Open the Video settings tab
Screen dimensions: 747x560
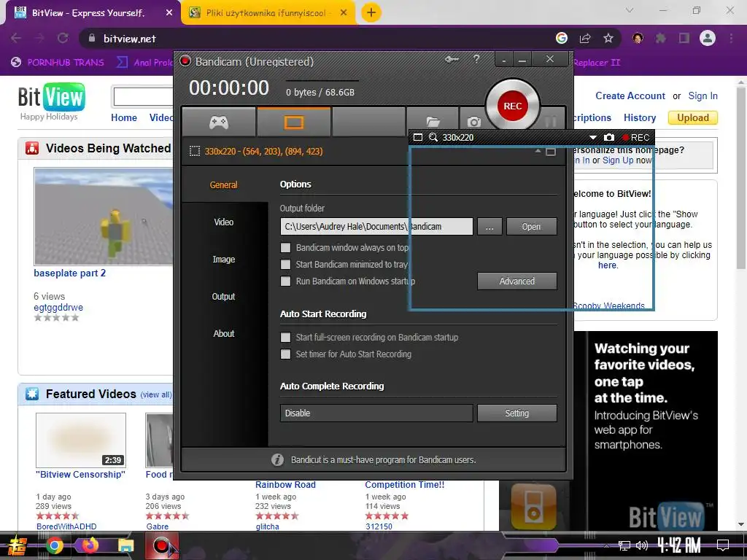coord(223,222)
